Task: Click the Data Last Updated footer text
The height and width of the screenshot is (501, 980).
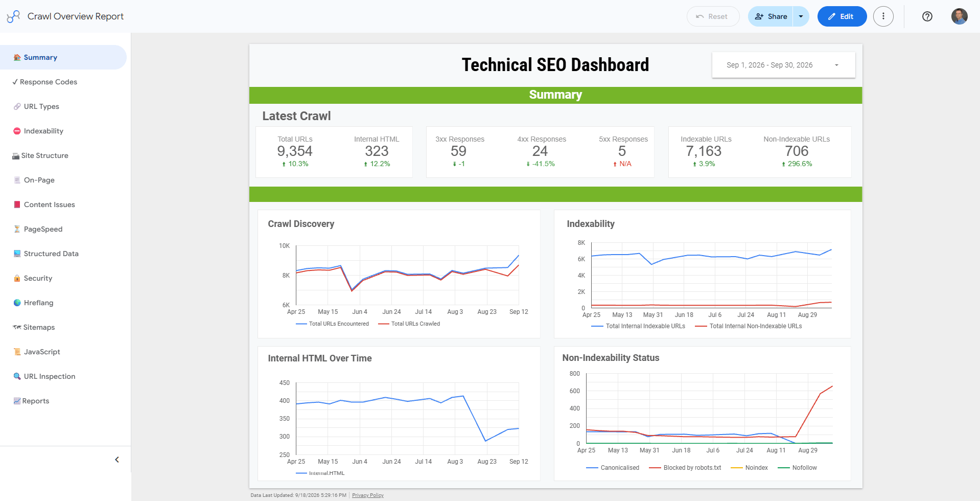Action: click(298, 495)
